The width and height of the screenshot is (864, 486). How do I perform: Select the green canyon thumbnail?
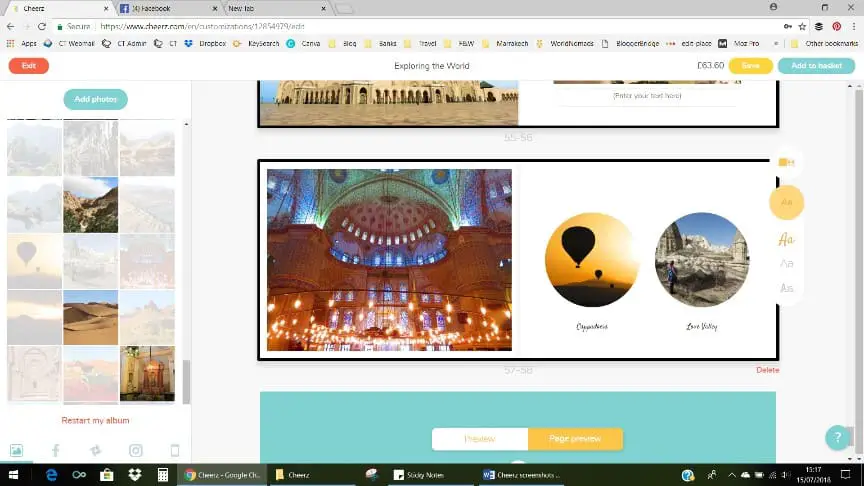90,205
